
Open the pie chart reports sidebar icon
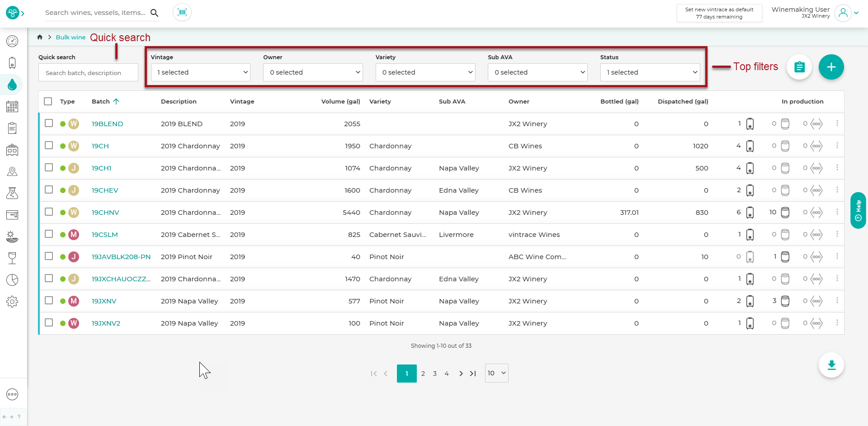(x=12, y=280)
